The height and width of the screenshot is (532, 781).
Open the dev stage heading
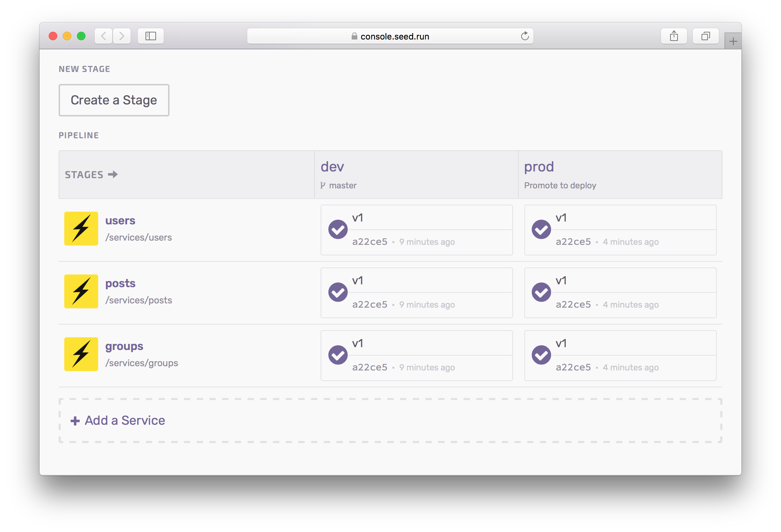coord(332,167)
